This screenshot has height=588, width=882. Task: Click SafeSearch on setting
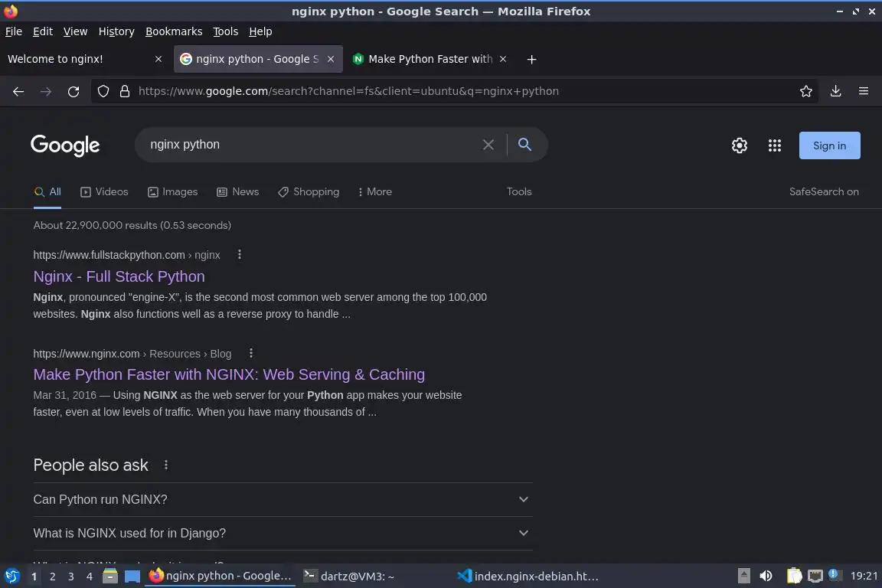point(824,192)
